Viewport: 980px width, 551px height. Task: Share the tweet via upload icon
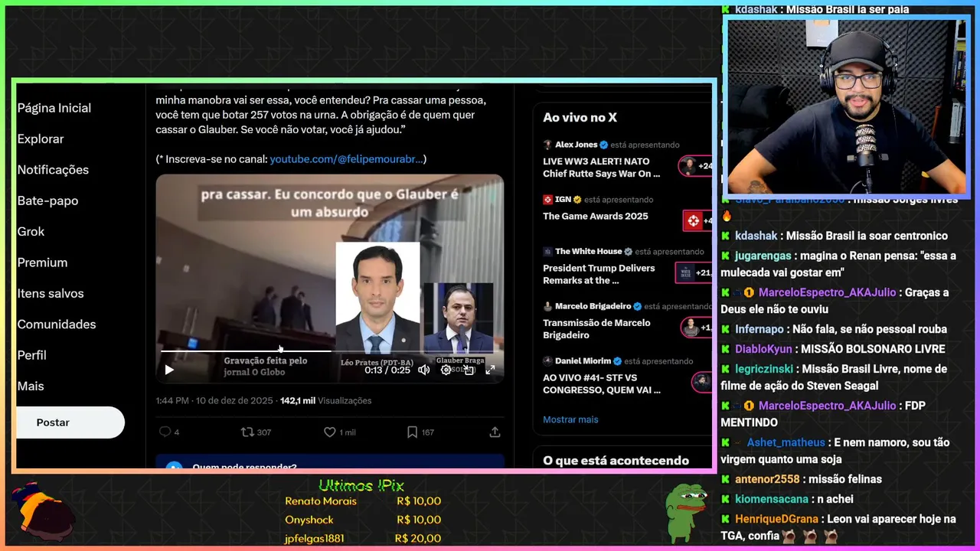(495, 432)
